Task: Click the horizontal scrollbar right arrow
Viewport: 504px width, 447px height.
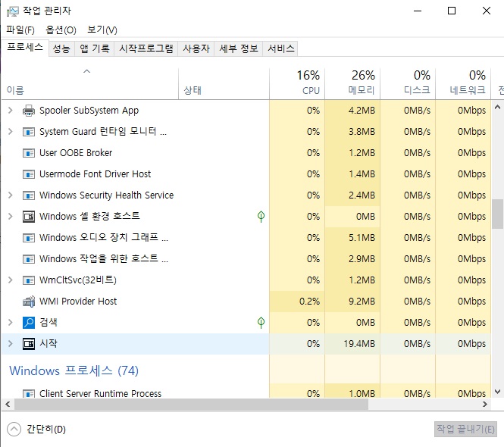Action: point(485,405)
